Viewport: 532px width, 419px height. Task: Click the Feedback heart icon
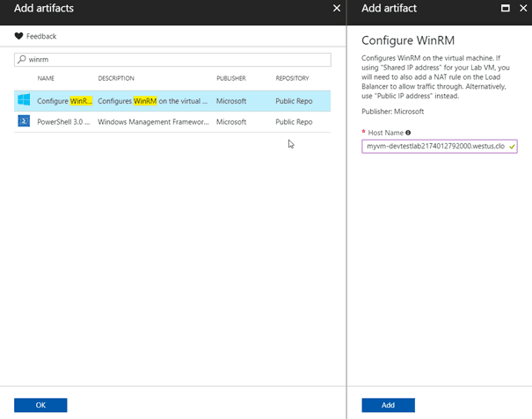(x=18, y=36)
